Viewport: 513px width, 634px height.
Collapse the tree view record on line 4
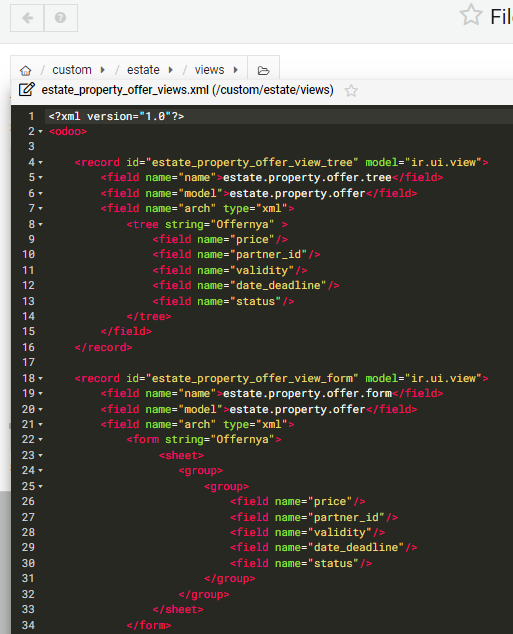[x=40, y=163]
